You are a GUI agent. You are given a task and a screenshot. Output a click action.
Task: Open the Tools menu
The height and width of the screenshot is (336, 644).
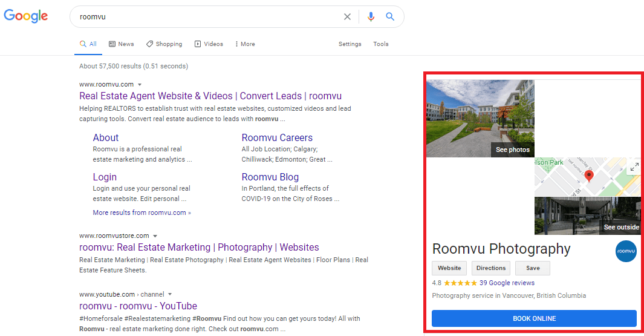[x=380, y=44]
